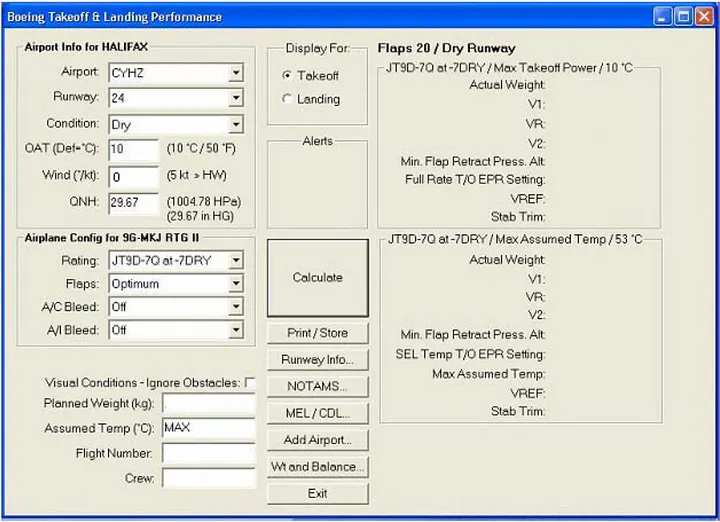Maximize the Boeing Performance window
720x522 pixels.
pos(683,17)
